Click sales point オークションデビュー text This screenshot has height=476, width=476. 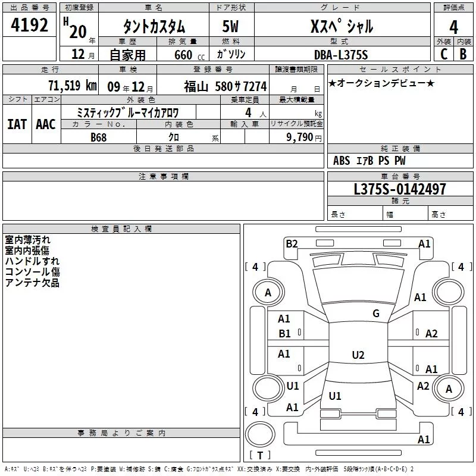381,83
